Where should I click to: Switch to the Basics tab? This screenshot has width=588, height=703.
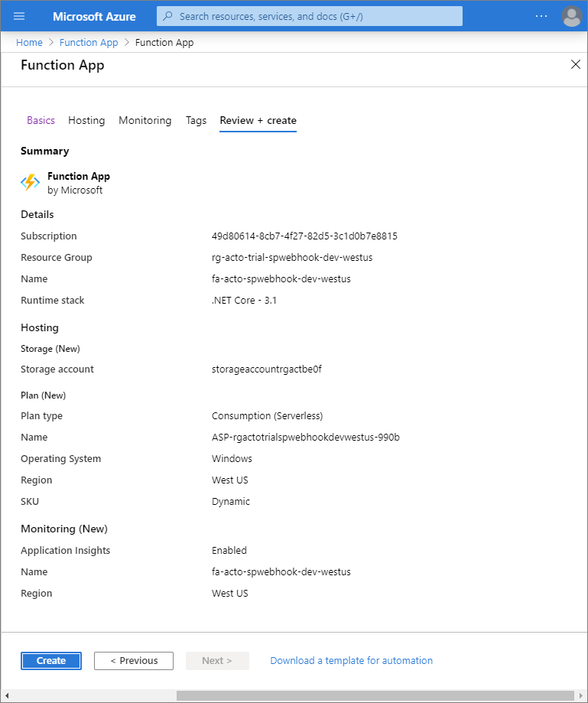(x=41, y=120)
